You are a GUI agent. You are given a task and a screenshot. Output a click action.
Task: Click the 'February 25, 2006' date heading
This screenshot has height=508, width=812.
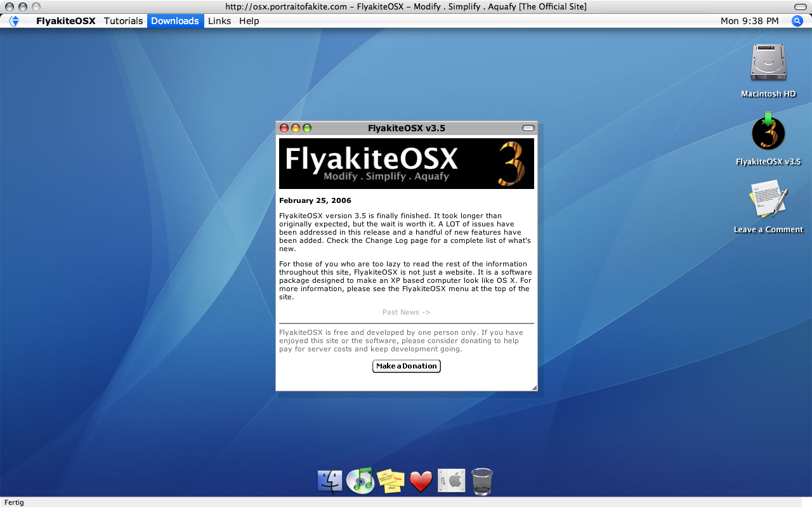[x=315, y=200]
